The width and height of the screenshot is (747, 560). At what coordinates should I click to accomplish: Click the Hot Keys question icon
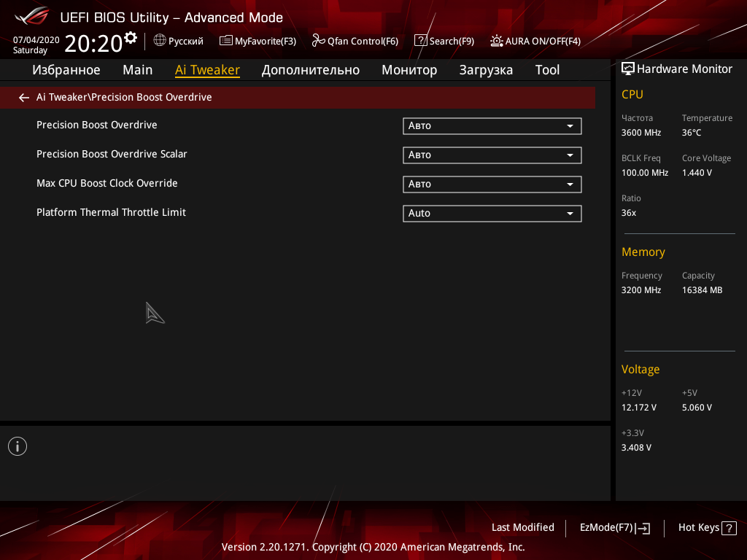coord(729,528)
